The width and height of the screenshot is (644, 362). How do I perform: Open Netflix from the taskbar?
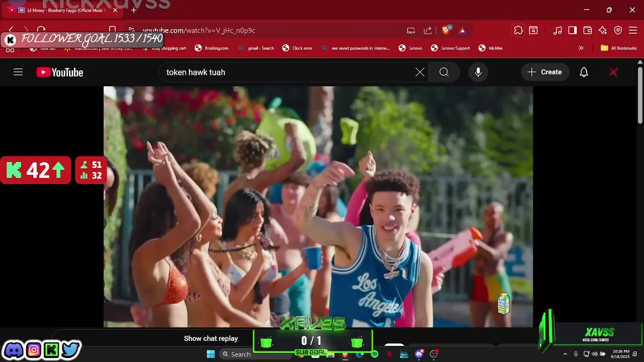[x=389, y=354]
